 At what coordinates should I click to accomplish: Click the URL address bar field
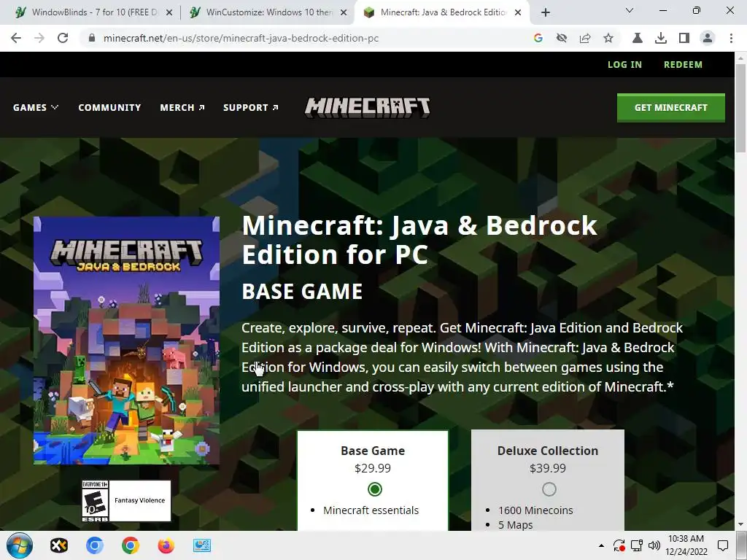coord(305,38)
